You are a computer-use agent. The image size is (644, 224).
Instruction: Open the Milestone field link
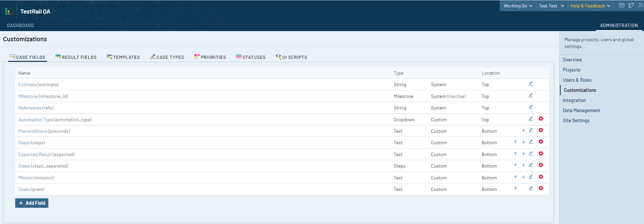[x=28, y=96]
